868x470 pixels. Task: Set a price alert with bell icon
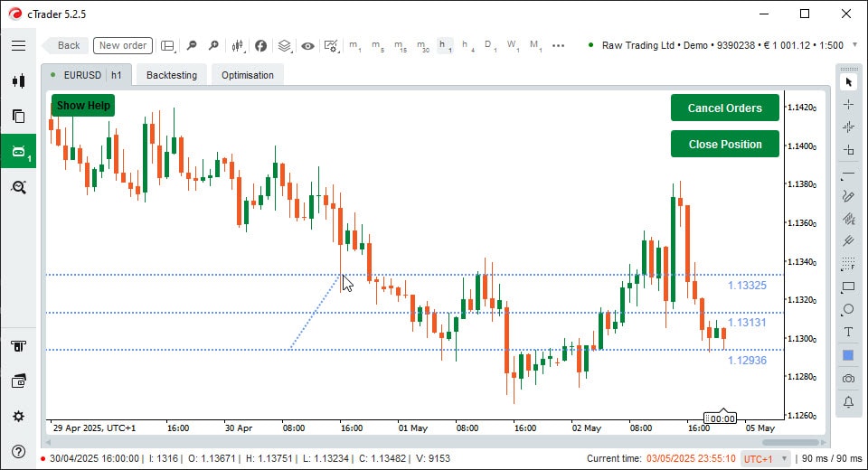[848, 401]
